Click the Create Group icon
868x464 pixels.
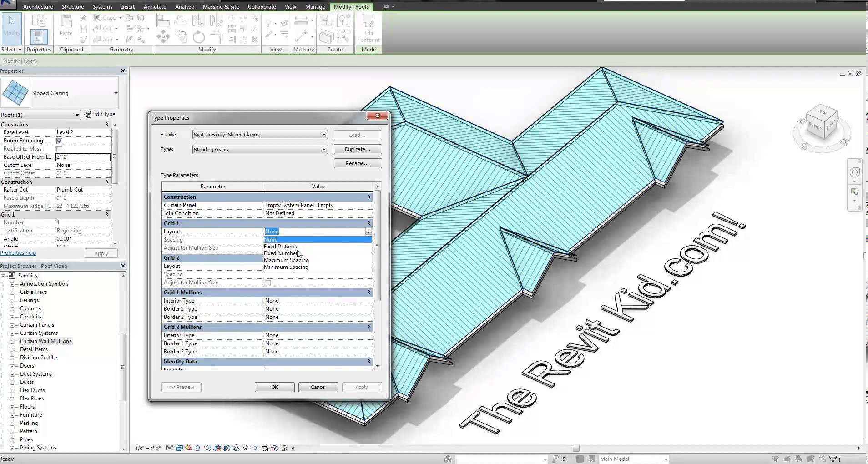343,21
